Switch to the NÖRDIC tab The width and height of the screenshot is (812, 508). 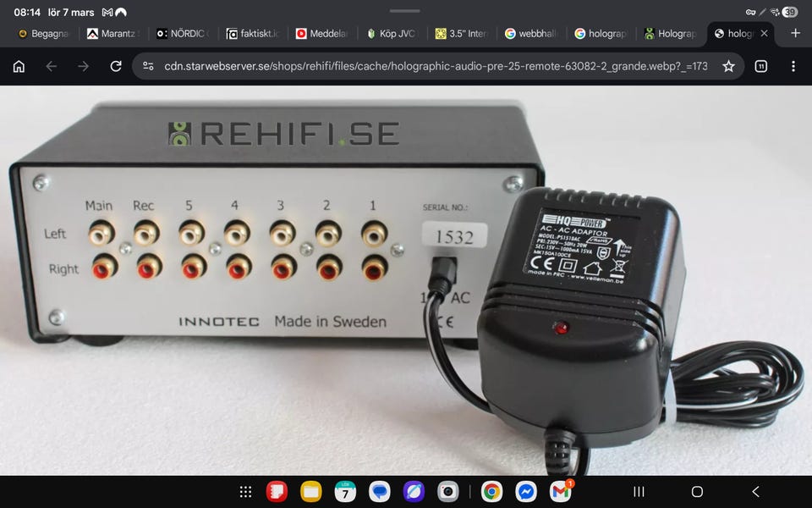point(184,34)
